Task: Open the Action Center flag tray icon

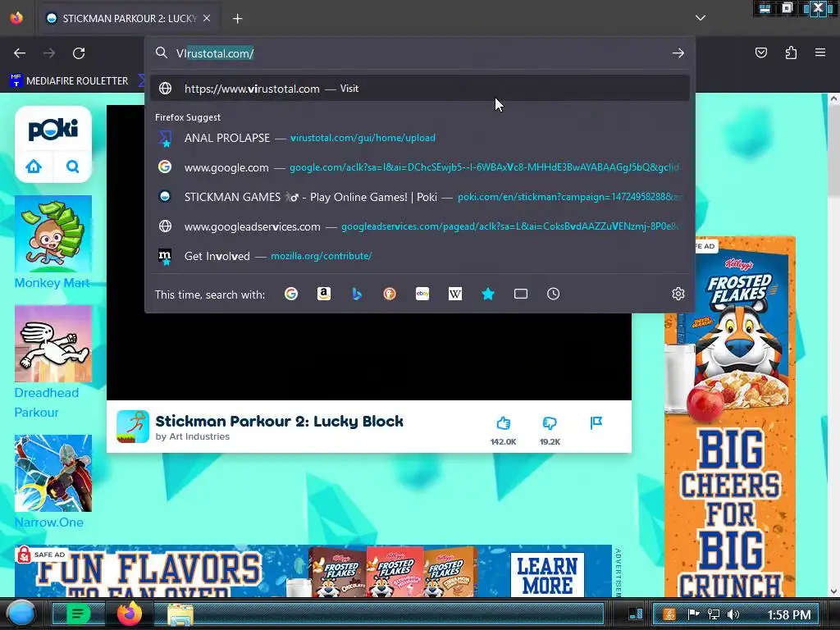Action: 694,614
